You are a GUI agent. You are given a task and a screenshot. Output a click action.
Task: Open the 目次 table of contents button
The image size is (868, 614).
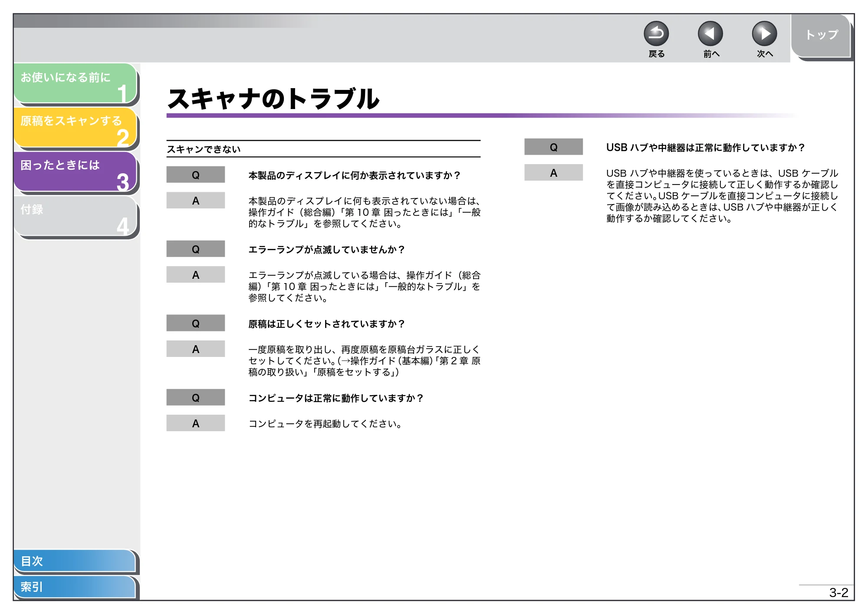[75, 561]
